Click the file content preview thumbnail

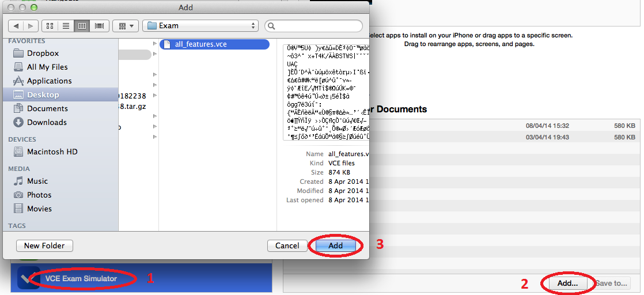[326, 92]
